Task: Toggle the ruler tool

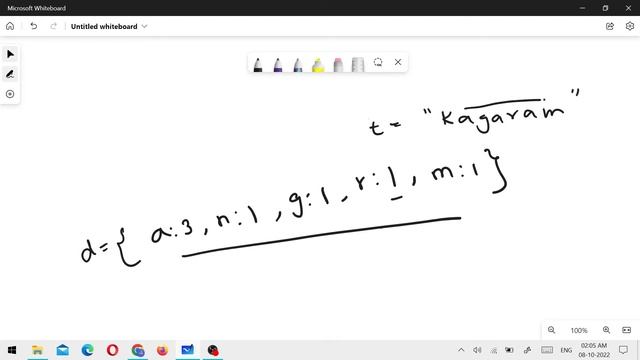Action: (358, 64)
